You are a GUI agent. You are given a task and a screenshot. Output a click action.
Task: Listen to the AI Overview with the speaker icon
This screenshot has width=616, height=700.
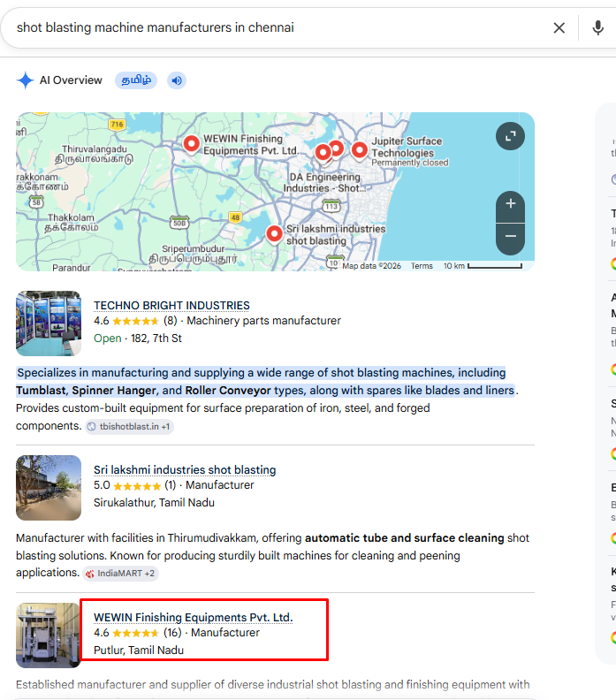coord(177,80)
